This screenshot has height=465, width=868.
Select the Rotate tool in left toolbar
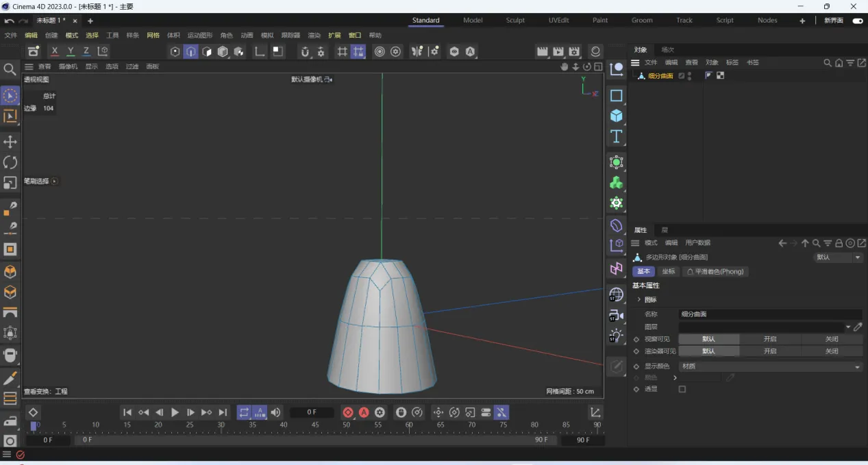(10, 162)
